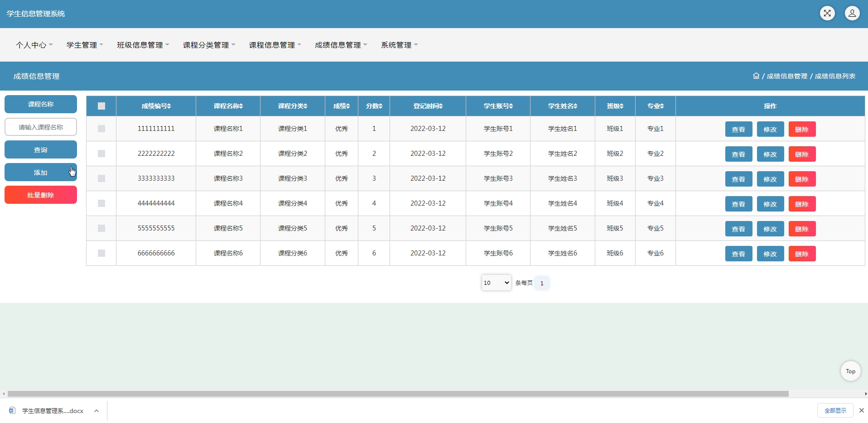Viewport: 868px width, 423px height.
Task: View record 课程名称4 with 查看
Action: click(x=738, y=204)
